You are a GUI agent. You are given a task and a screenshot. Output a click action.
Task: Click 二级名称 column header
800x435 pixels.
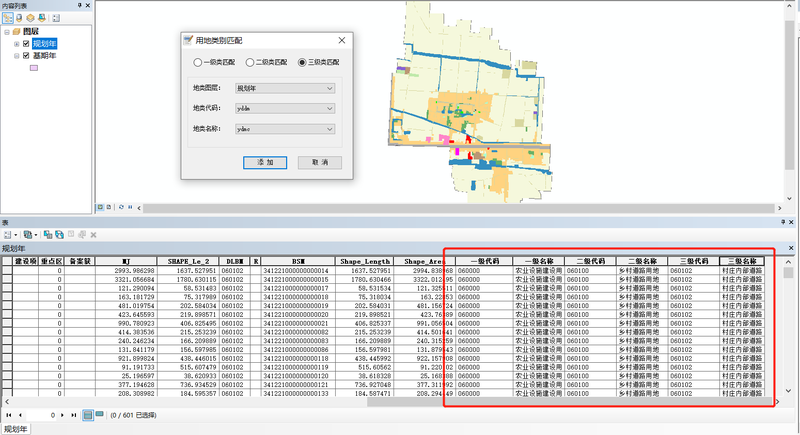(642, 261)
